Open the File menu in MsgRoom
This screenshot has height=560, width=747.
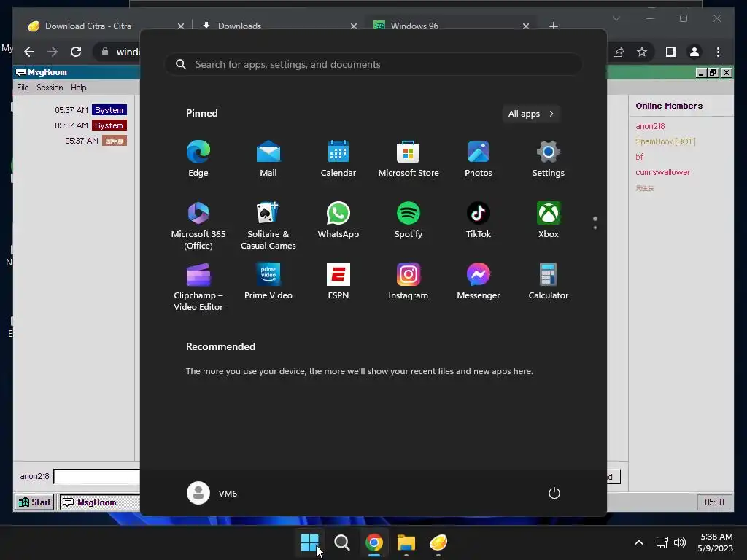pyautogui.click(x=23, y=87)
